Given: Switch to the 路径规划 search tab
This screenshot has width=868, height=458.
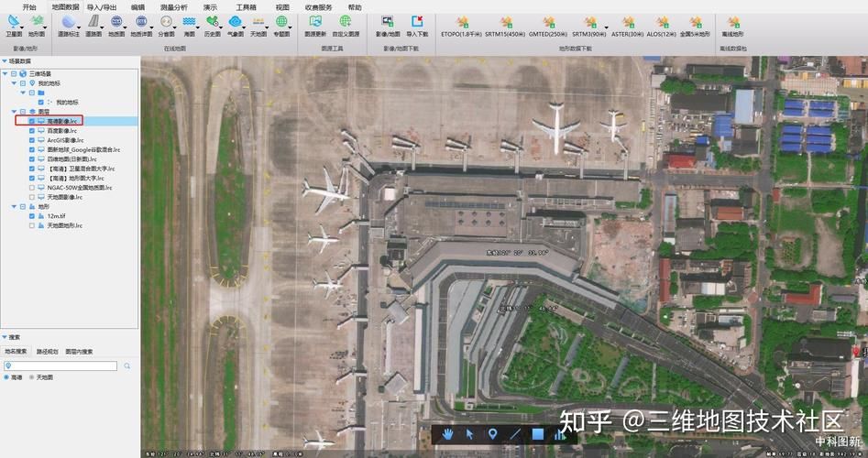Looking at the screenshot, I should point(47,351).
